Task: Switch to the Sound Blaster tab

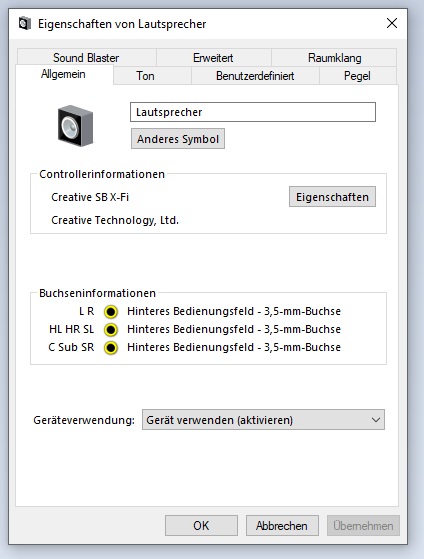Action: [x=86, y=57]
